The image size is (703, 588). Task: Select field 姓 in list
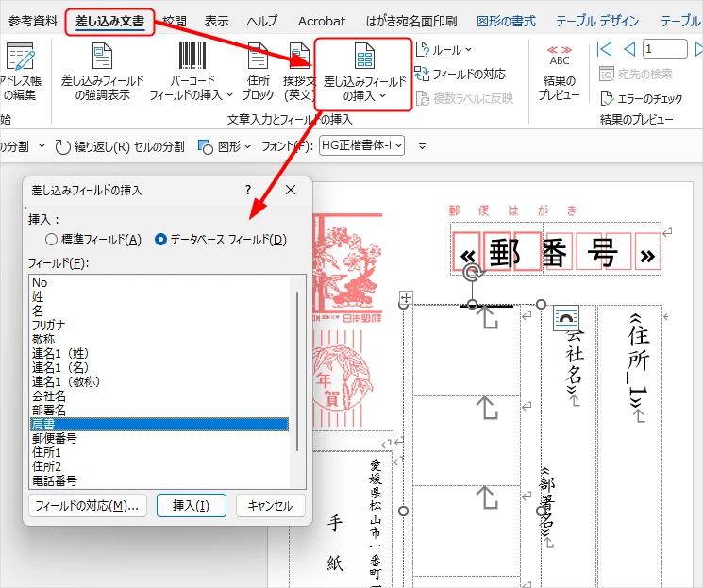159,297
